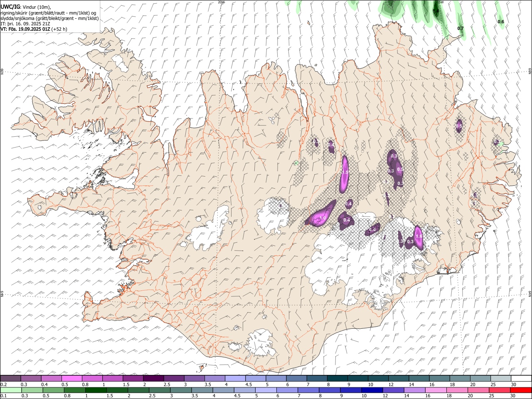Viewport: 532px width, 399px height.
Task: Click the upper legend swatch starting at 12
Action: [x=398, y=379]
